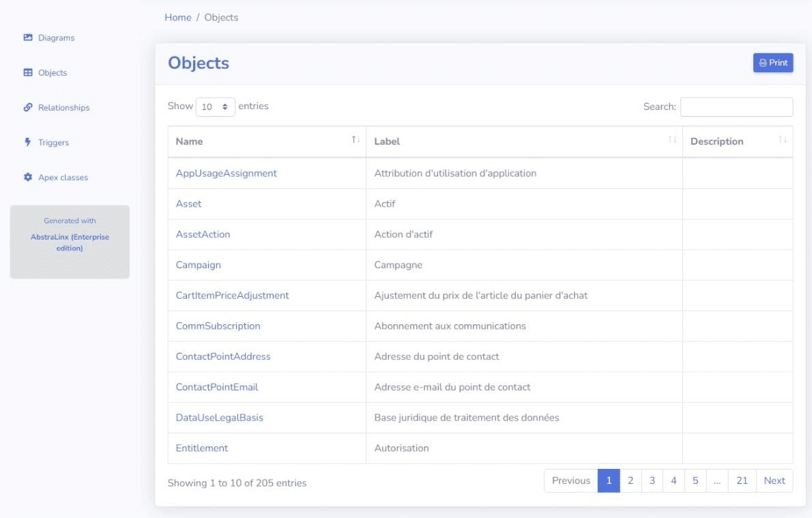This screenshot has height=518, width=812.
Task: Click the Diagrams image icon in sidebar
Action: (x=28, y=38)
